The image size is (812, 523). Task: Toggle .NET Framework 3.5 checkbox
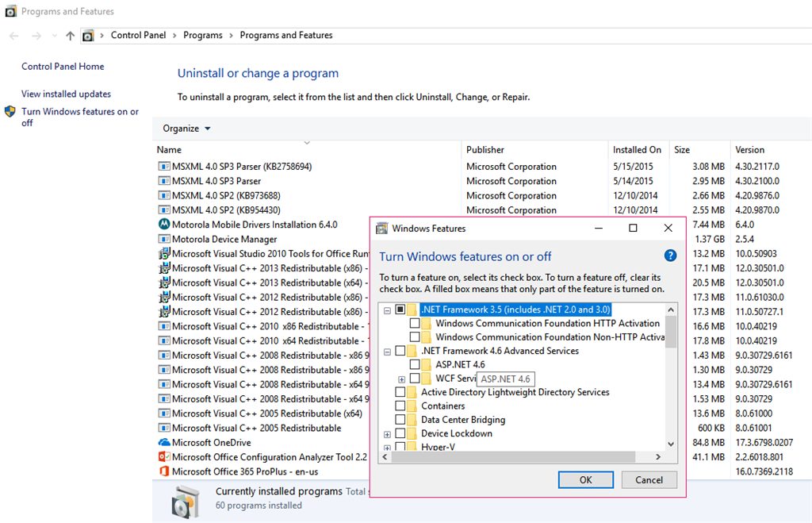click(400, 310)
